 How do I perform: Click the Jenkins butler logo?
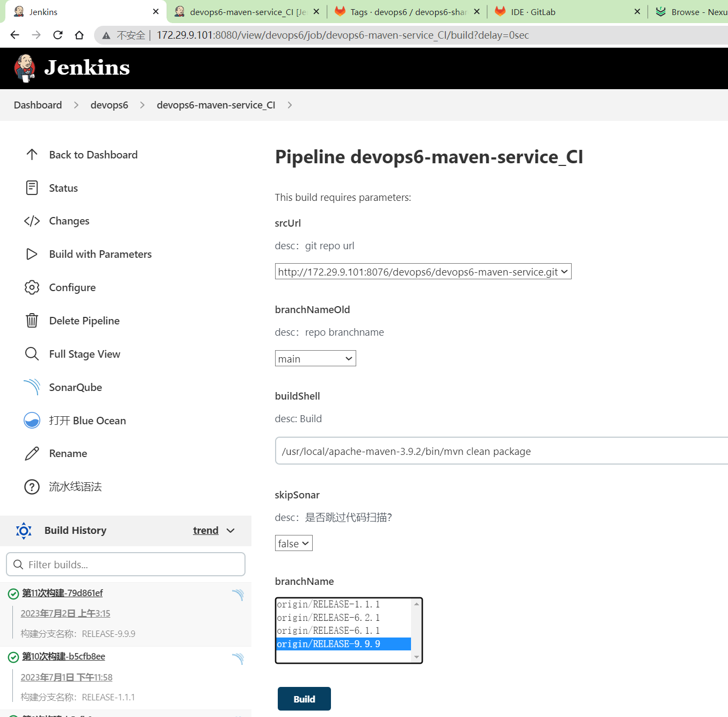(x=25, y=68)
